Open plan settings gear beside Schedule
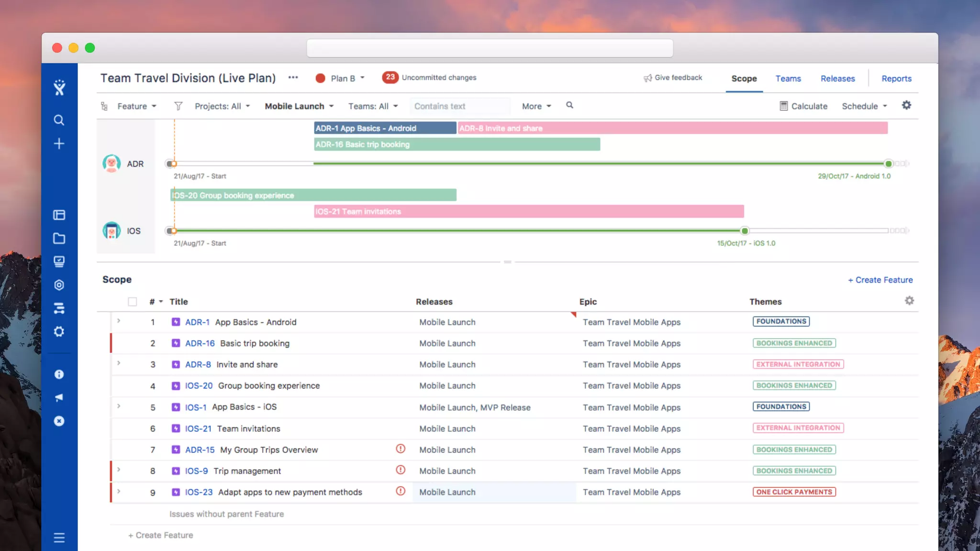 tap(906, 105)
